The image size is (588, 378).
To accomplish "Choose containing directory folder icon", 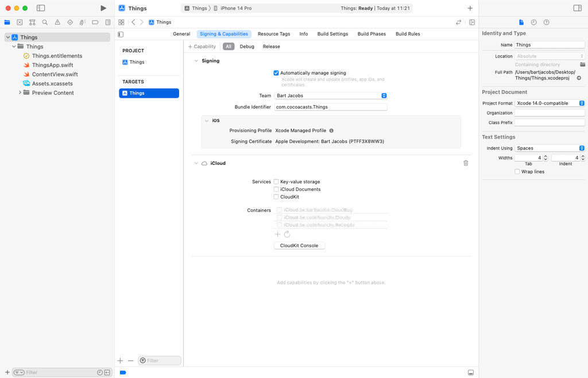I will click(582, 64).
